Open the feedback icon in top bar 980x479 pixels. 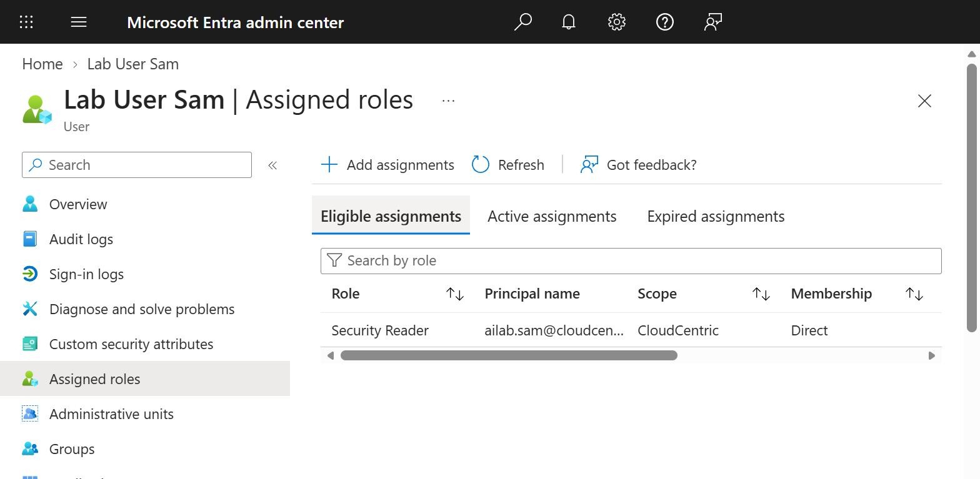click(x=713, y=22)
